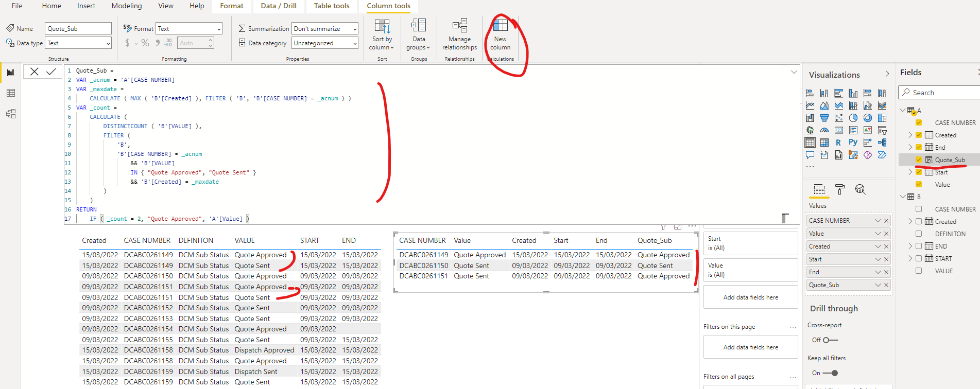Screen dimensions: 980x389
Task: Open the Report view icon in left sidebar
Action: 11,73
